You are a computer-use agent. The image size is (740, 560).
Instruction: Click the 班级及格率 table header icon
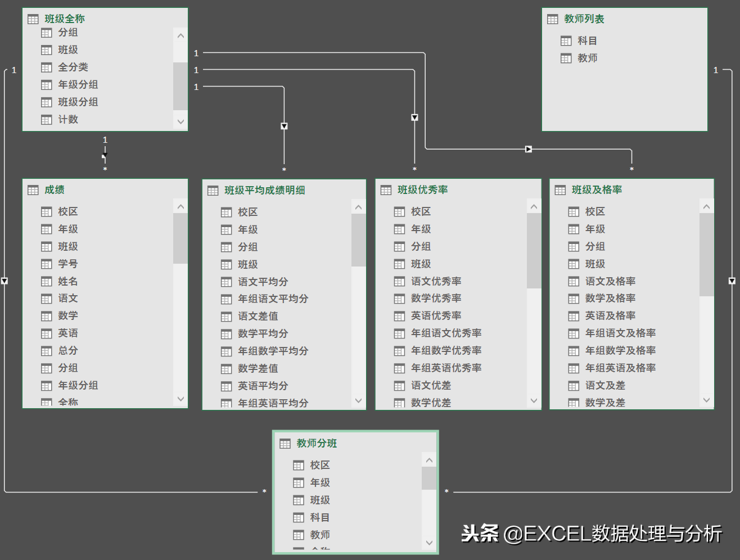(561, 190)
